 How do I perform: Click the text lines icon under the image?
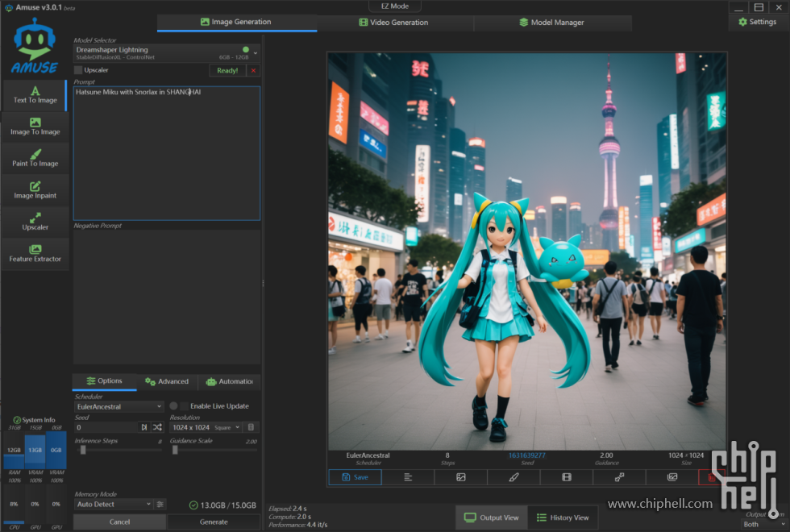tap(408, 477)
